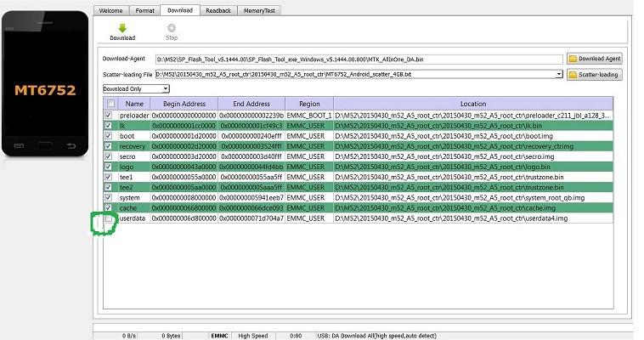Click the Name column header
This screenshot has width=644, height=340.
[134, 104]
